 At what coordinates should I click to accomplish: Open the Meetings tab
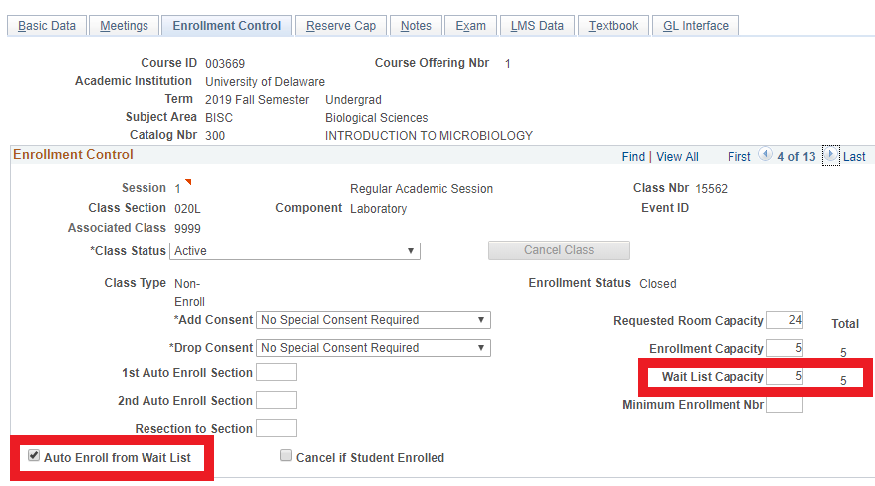coord(124,26)
